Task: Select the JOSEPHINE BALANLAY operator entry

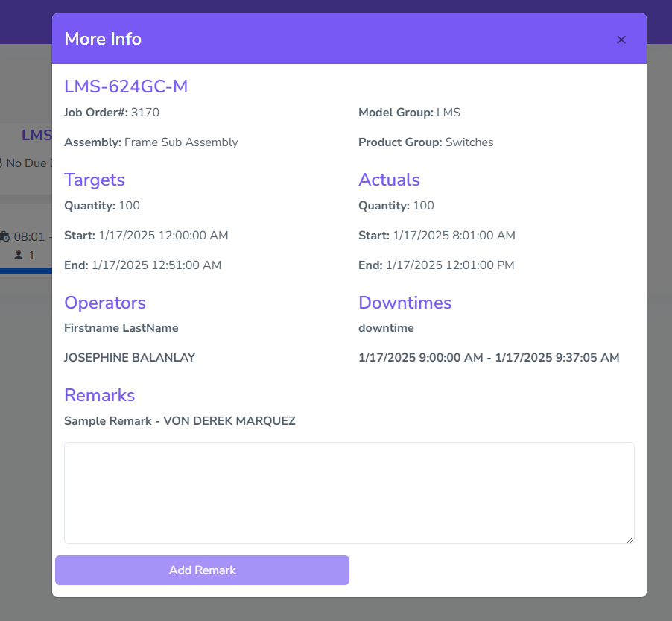Action: coord(129,357)
